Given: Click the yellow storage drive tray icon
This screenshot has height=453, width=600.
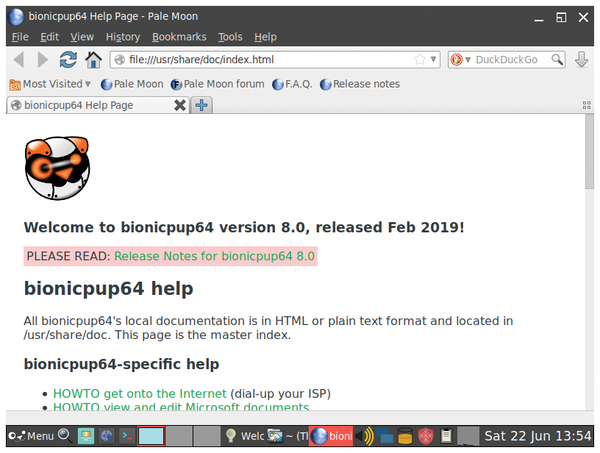Looking at the screenshot, I should (x=405, y=436).
